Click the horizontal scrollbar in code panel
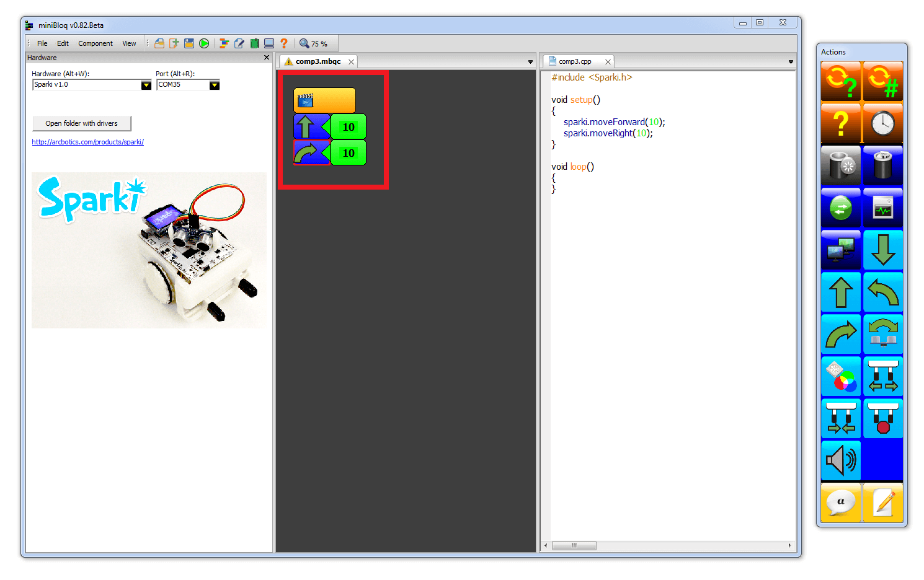This screenshot has width=924, height=580. pyautogui.click(x=574, y=545)
